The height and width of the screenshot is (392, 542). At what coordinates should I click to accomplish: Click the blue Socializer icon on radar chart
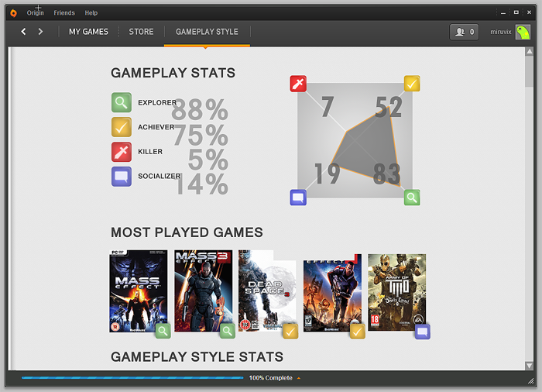coord(298,198)
